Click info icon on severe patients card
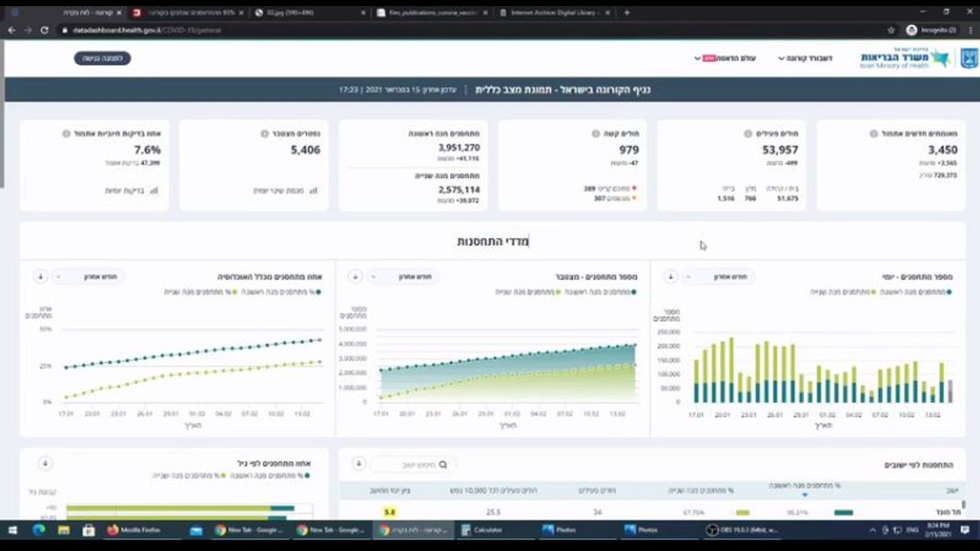 click(x=596, y=134)
